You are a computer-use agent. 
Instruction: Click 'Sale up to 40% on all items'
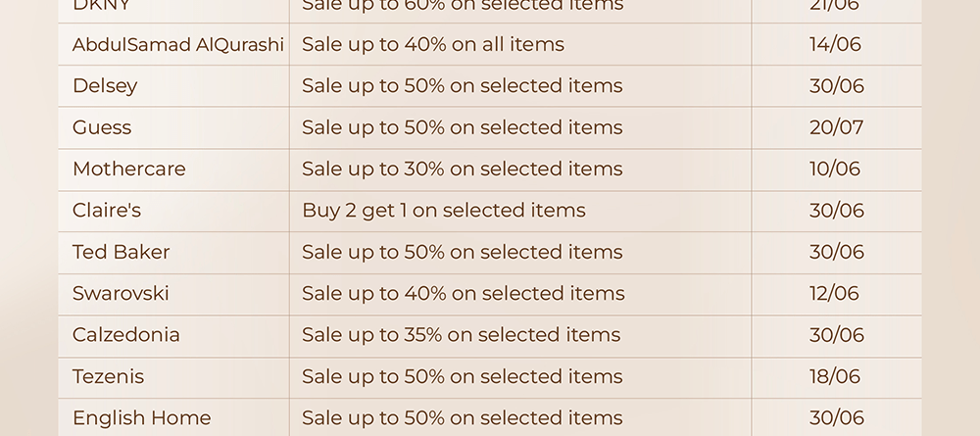tap(433, 44)
